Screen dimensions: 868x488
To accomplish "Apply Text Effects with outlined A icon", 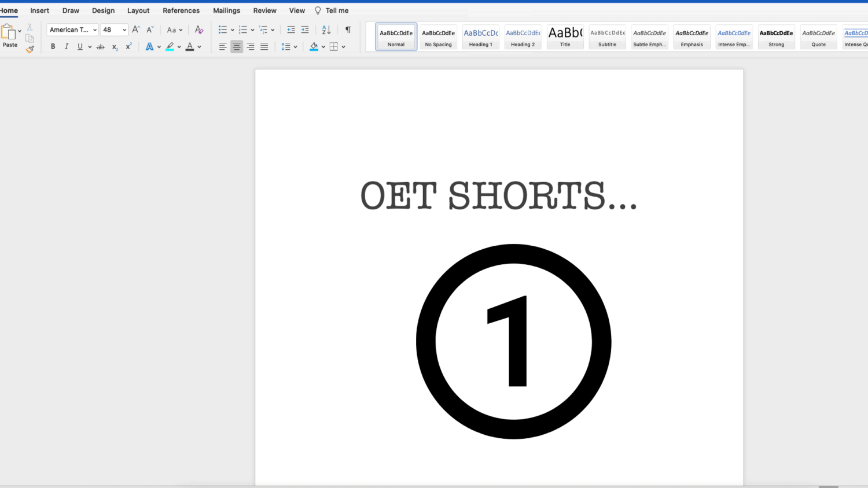I will (149, 46).
